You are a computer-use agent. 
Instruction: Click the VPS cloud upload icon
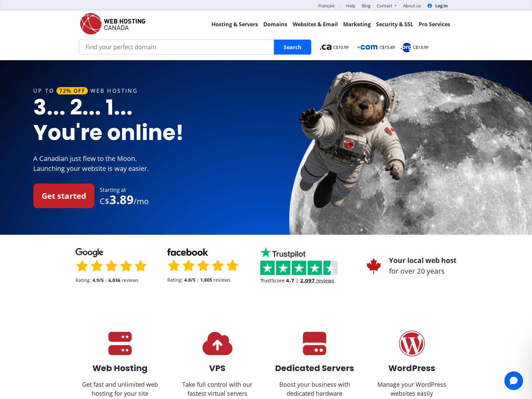click(x=217, y=343)
